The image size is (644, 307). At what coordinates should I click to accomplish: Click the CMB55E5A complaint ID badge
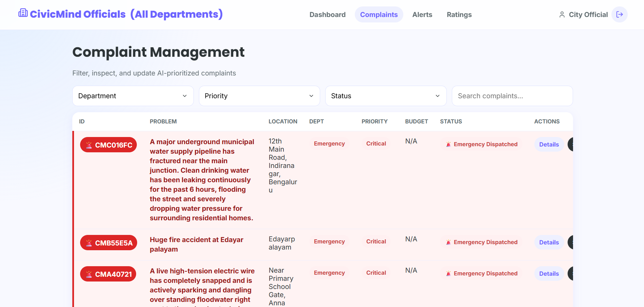click(109, 243)
